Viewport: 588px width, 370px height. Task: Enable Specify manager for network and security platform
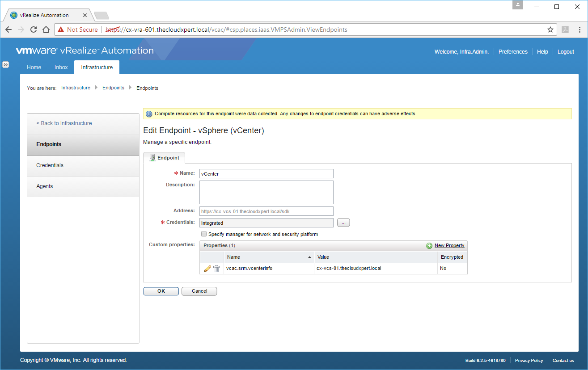click(204, 234)
